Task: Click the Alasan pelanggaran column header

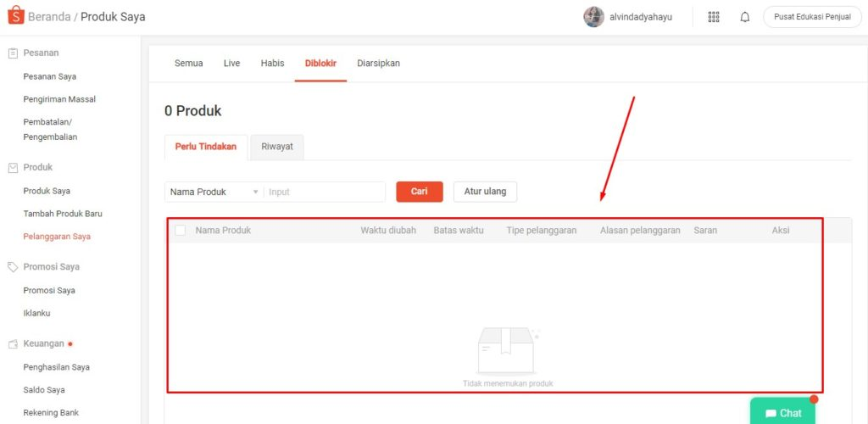Action: (x=640, y=231)
